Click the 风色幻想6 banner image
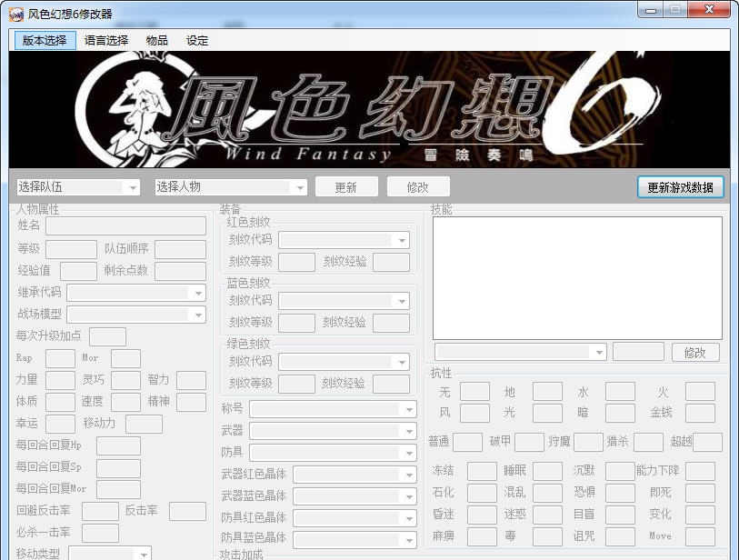 tap(369, 109)
